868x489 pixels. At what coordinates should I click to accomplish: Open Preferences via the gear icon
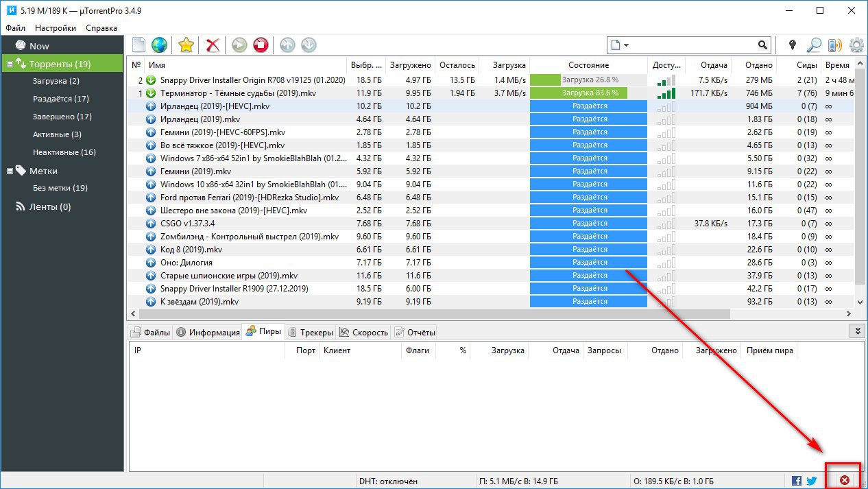[x=856, y=45]
